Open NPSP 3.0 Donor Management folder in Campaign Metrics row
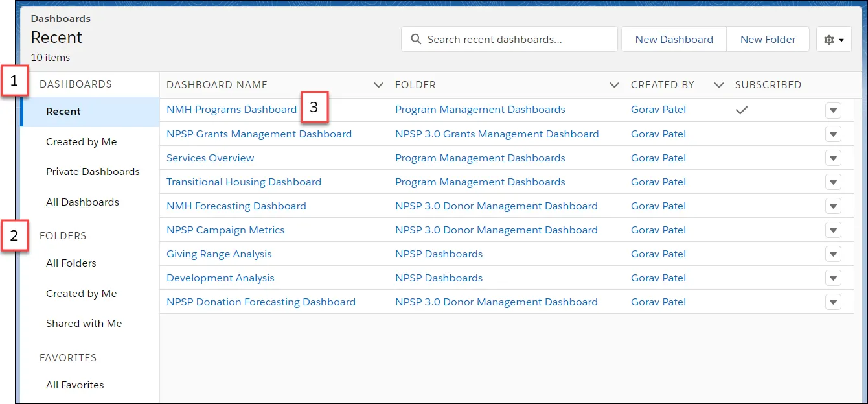868x404 pixels. point(496,230)
